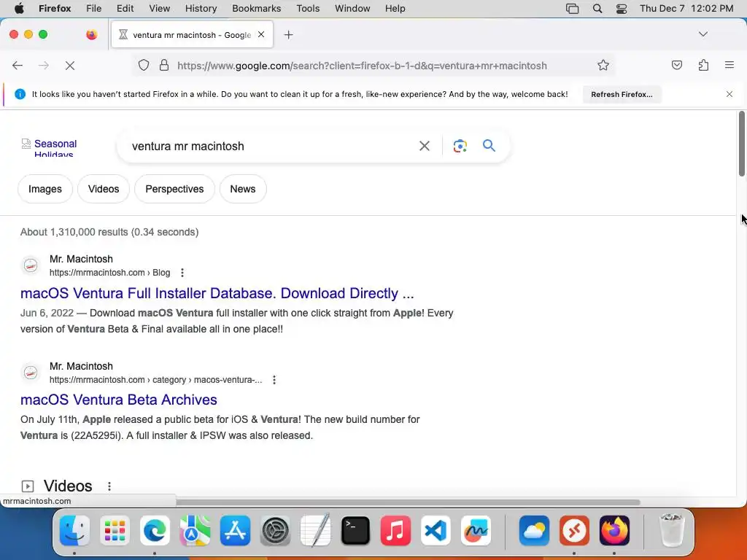Open the Tools menu

point(308,8)
